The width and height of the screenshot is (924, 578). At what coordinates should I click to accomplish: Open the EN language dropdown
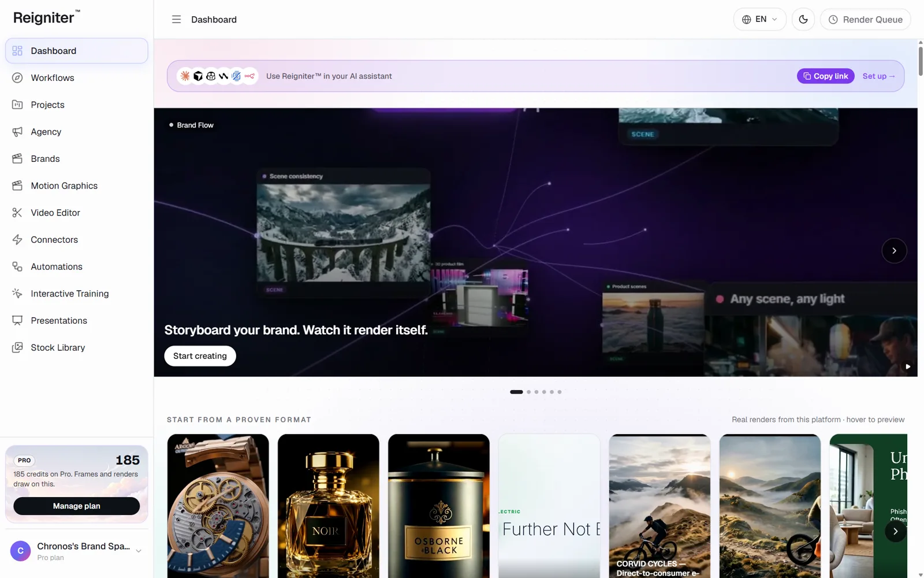point(760,20)
